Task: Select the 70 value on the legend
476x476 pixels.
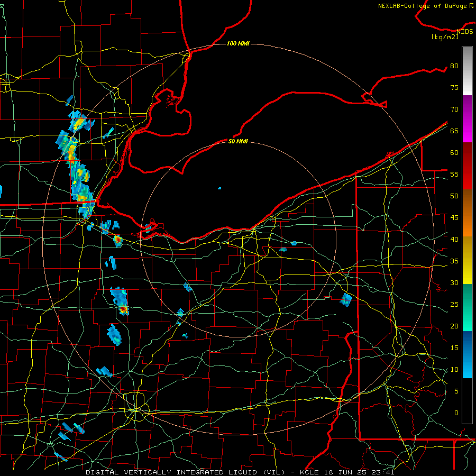Action: [454, 109]
